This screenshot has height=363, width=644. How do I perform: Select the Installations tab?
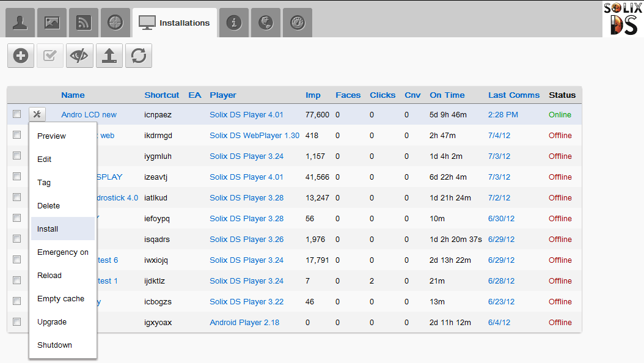[x=175, y=23]
